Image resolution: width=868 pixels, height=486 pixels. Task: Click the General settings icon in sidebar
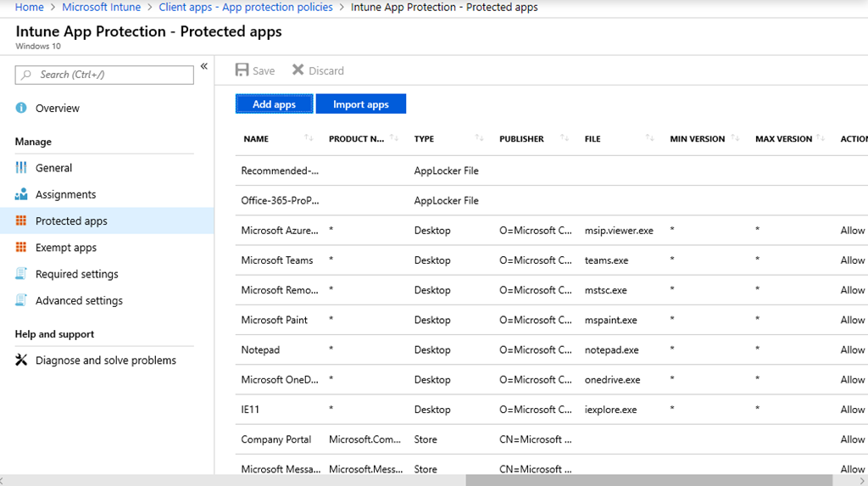pyautogui.click(x=21, y=168)
